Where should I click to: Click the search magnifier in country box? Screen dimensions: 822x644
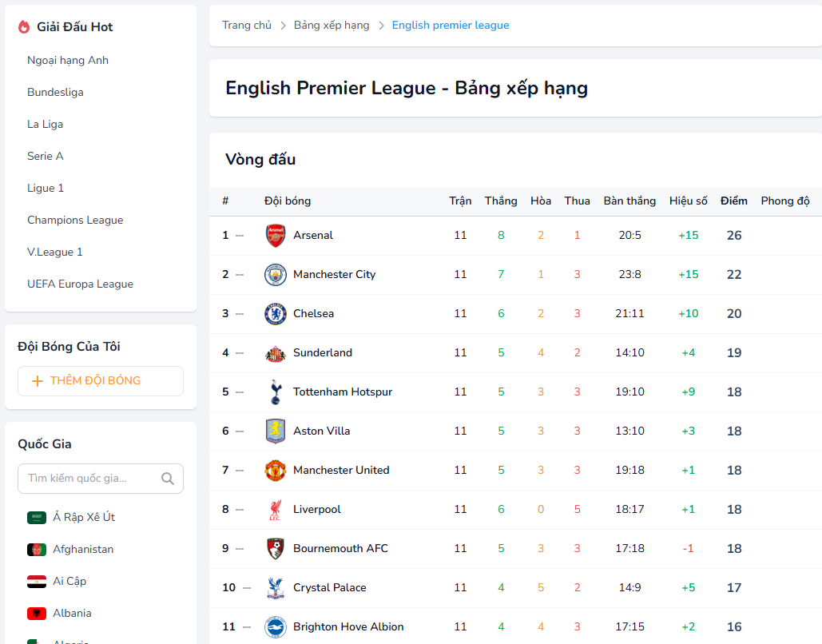coord(168,479)
